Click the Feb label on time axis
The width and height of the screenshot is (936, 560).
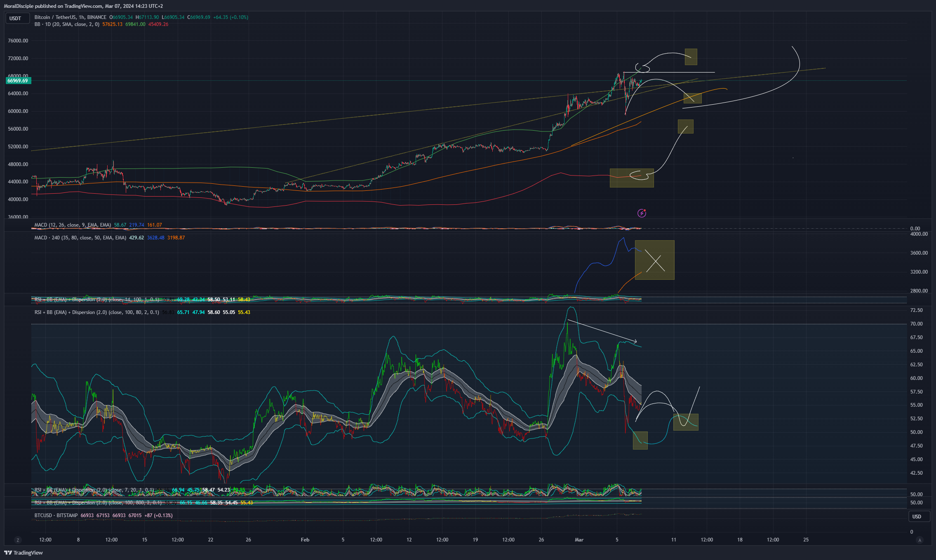(x=305, y=540)
